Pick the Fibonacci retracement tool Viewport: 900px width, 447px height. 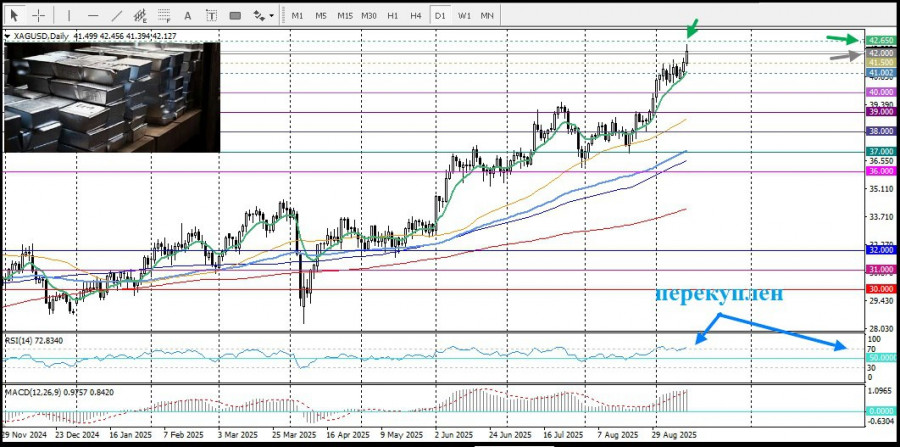[163, 15]
